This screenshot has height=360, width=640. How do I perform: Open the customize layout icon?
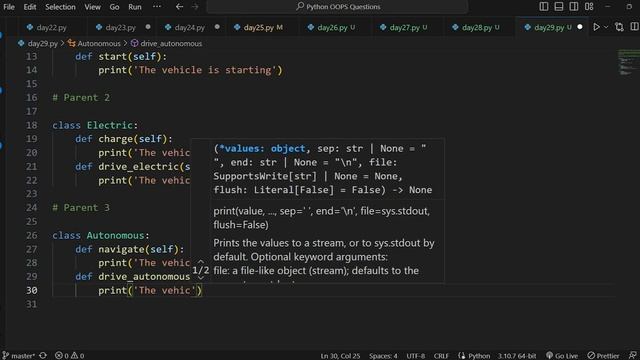pyautogui.click(x=589, y=7)
